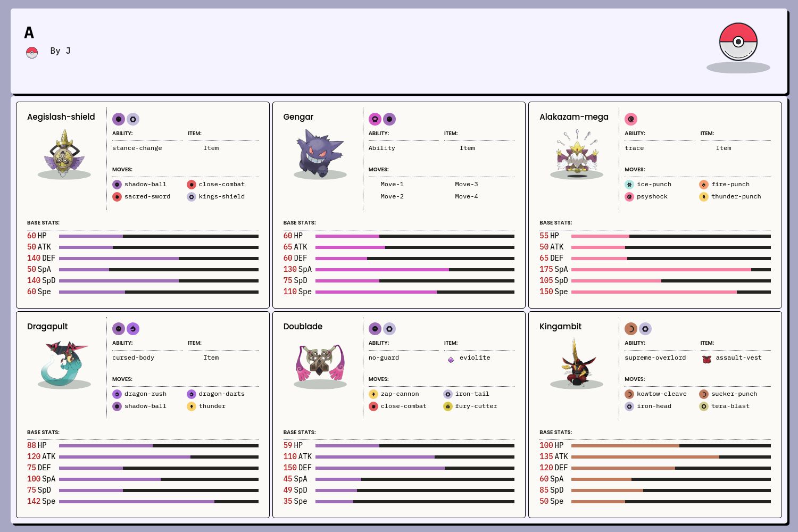Click the small Poké Ball beside By J
This screenshot has height=532, width=798.
coord(32,52)
